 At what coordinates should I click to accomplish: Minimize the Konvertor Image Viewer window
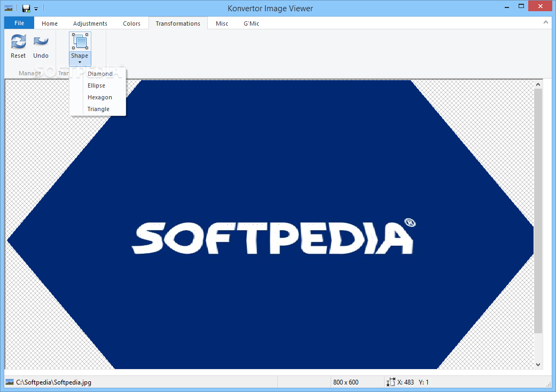coord(507,6)
